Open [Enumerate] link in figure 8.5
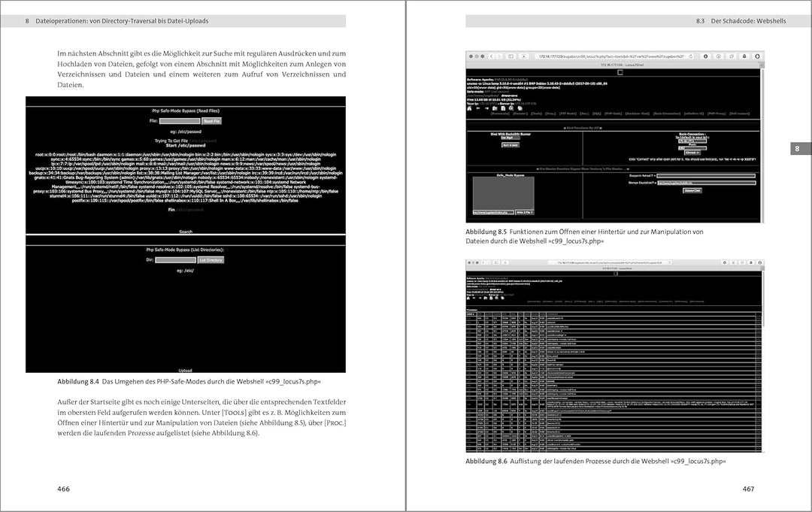Screen dimensions: 812x512 pos(500,114)
